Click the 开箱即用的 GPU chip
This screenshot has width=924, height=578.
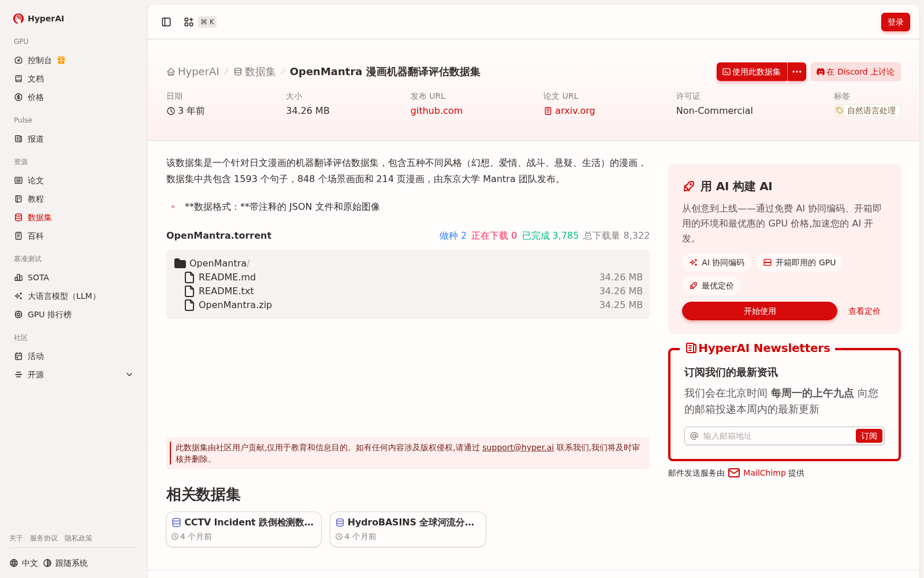799,262
